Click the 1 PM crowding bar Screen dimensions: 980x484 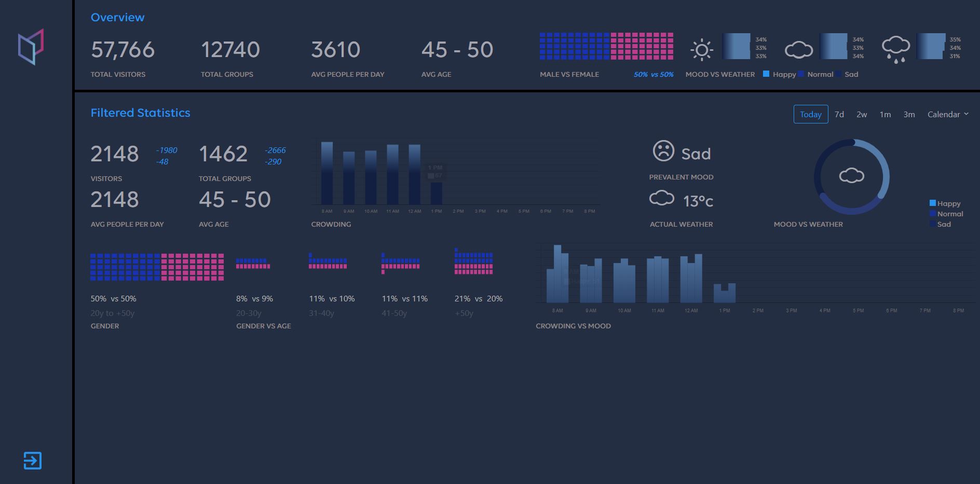pos(437,193)
